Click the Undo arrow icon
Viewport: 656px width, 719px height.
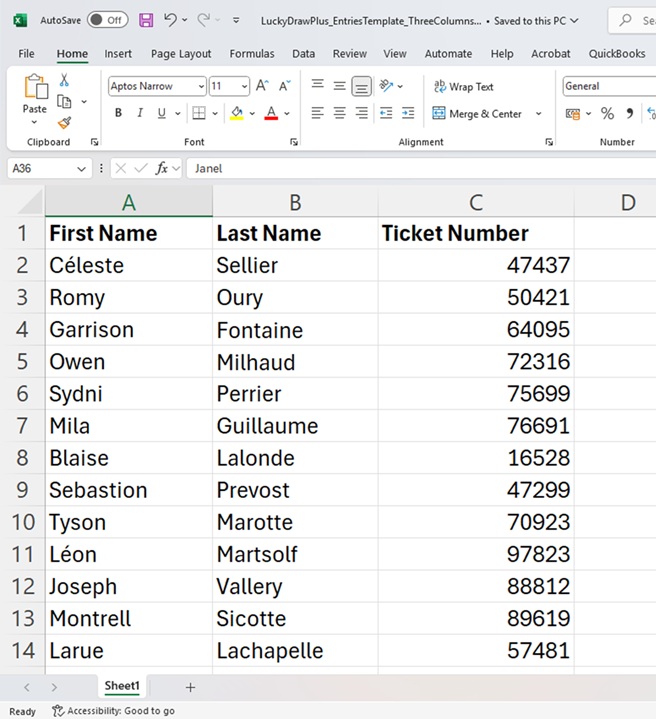[x=170, y=20]
